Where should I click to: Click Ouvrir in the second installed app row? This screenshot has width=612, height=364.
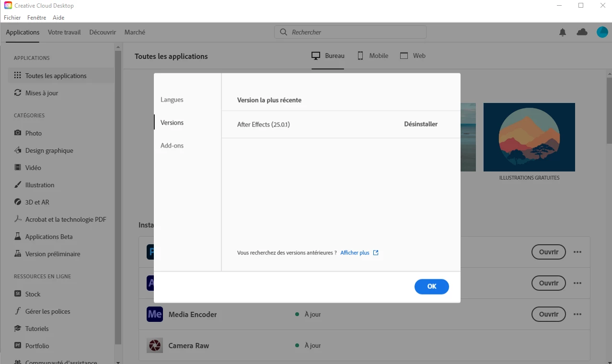pos(549,283)
